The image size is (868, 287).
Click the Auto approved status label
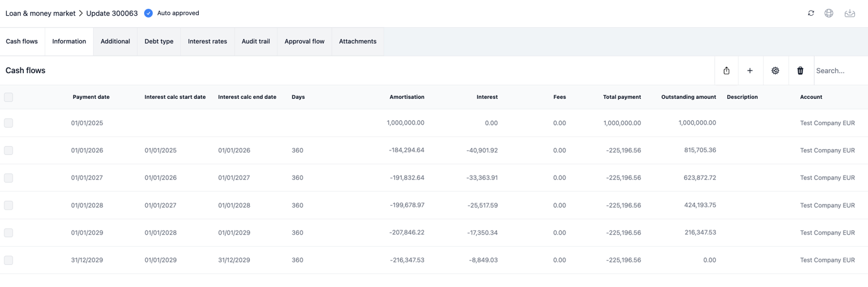pos(178,13)
